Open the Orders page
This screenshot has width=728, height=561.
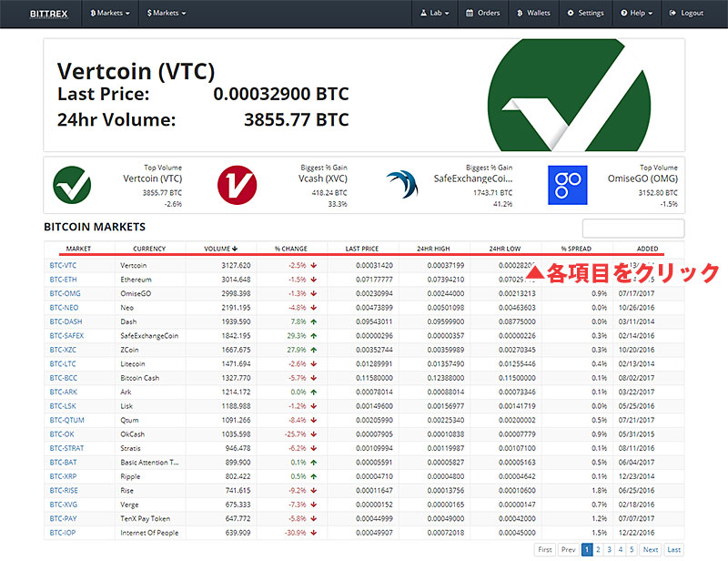[483, 13]
